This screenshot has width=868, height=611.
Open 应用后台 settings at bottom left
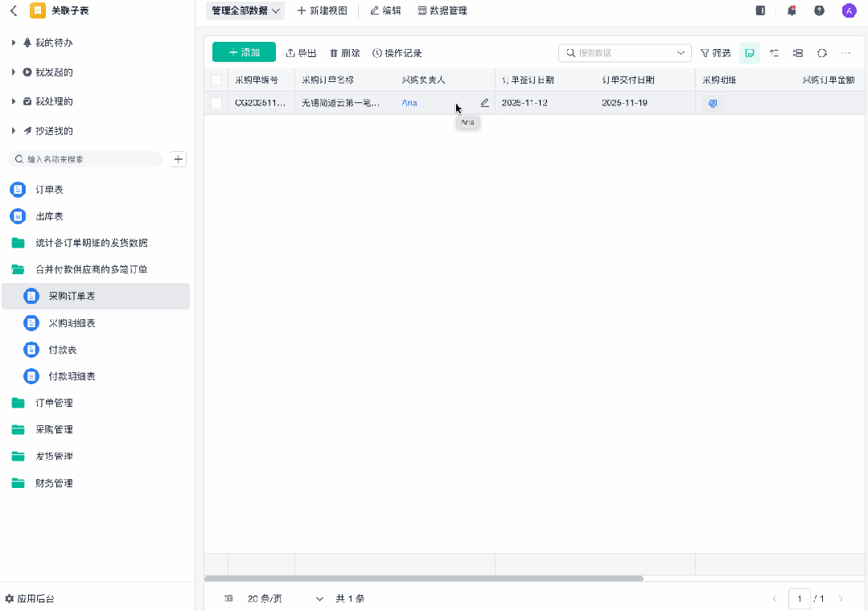point(30,598)
